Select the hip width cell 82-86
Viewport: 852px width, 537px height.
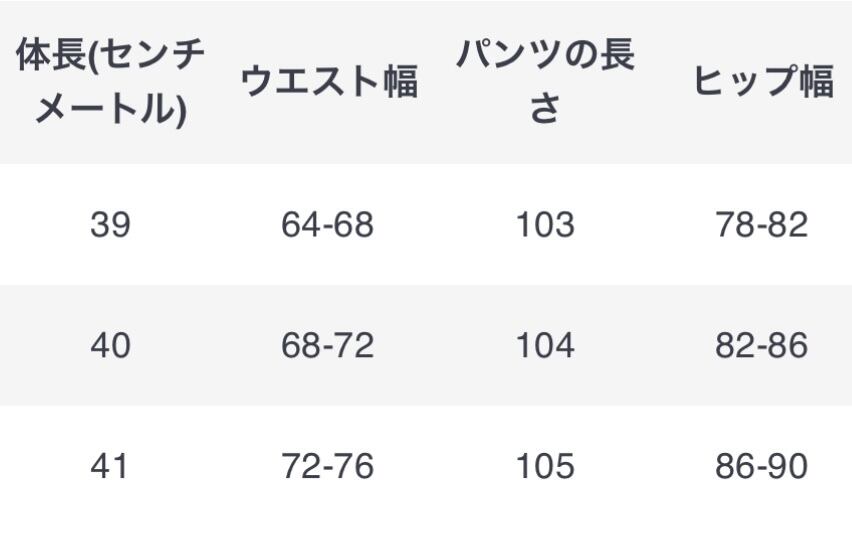(761, 346)
